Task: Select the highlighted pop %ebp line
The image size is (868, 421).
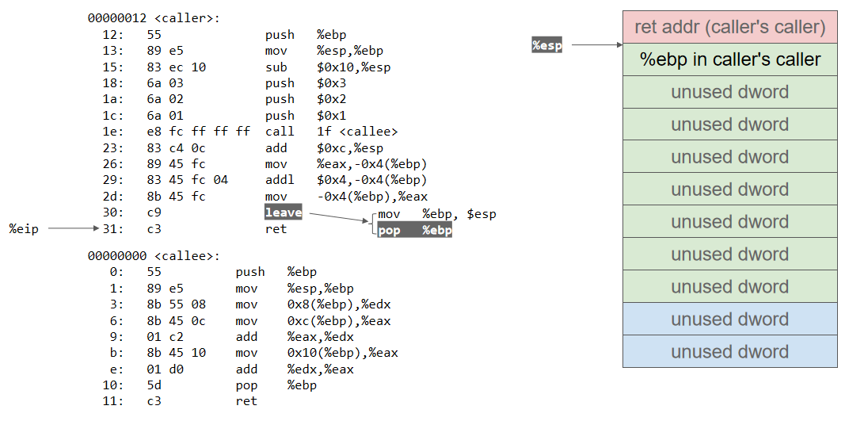Action: tap(414, 230)
